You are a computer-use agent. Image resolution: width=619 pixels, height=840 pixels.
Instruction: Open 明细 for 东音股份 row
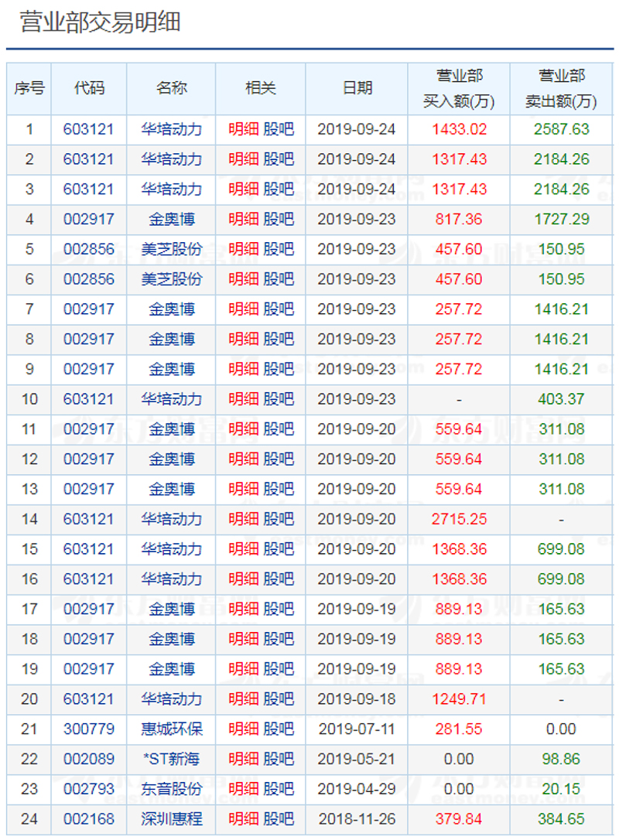click(243, 789)
